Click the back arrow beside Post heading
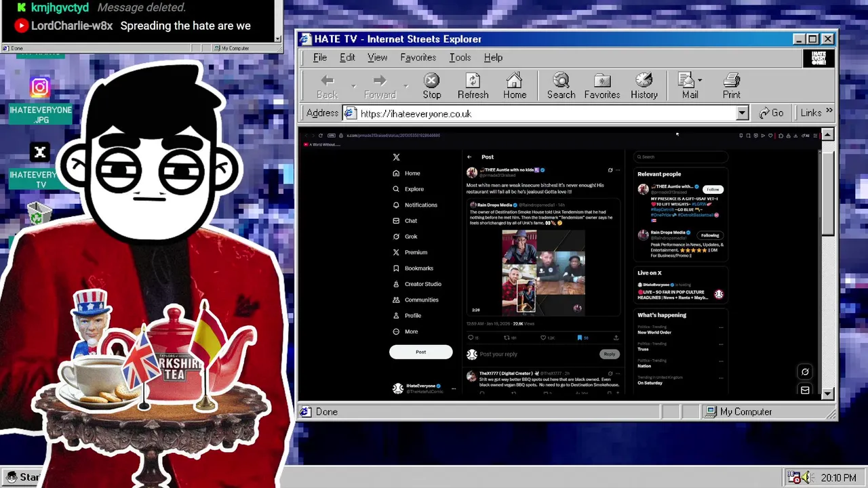Image resolution: width=868 pixels, height=488 pixels. [x=469, y=157]
